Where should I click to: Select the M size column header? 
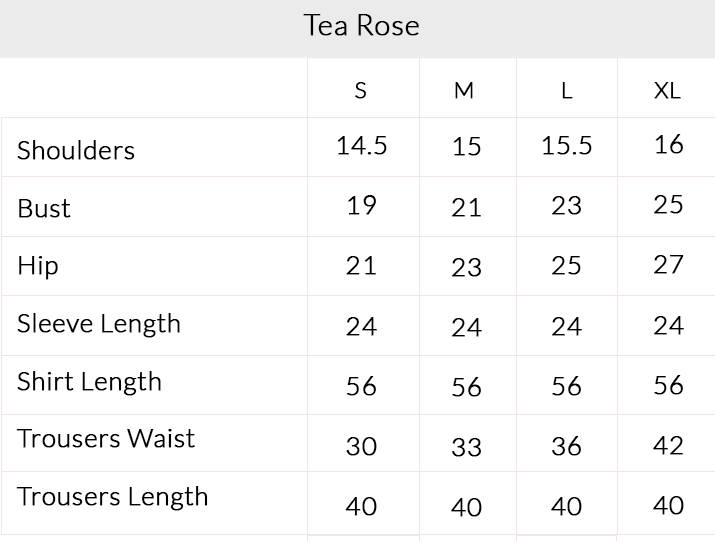pyautogui.click(x=464, y=91)
